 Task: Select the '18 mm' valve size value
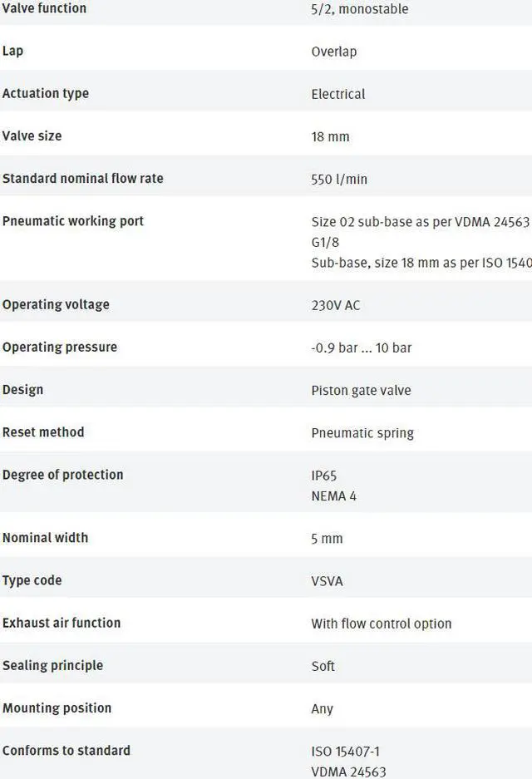(330, 136)
